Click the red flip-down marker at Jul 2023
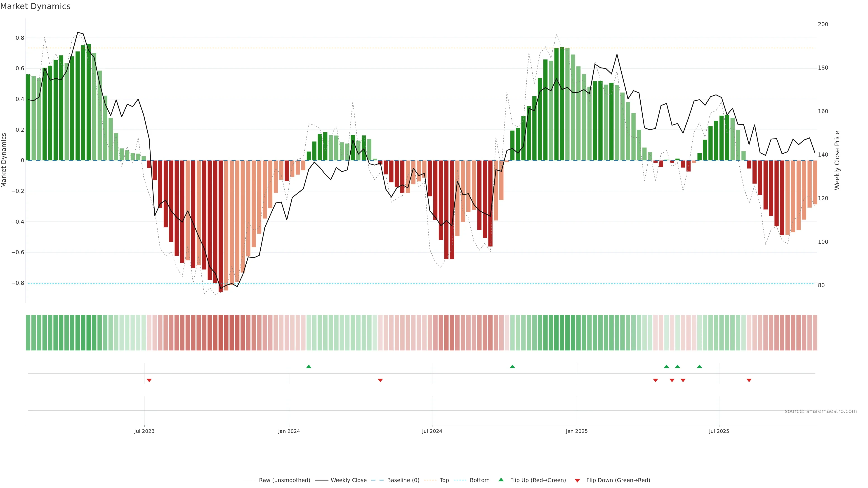 [149, 380]
